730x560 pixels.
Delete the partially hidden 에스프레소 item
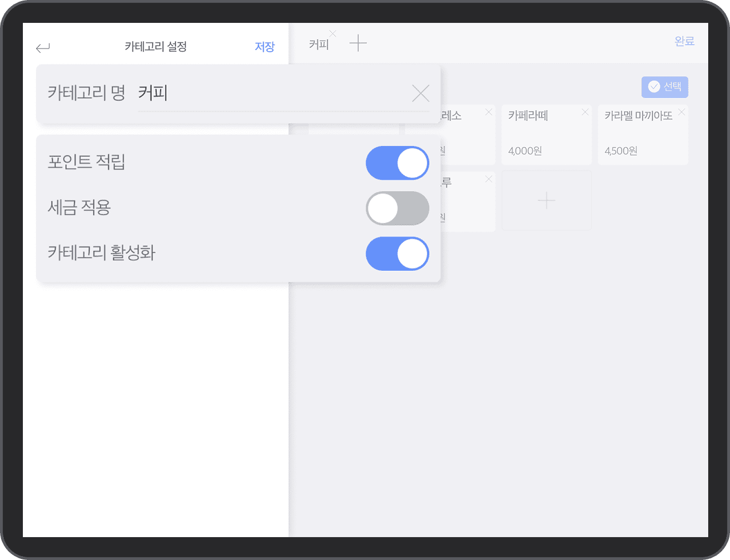(489, 112)
